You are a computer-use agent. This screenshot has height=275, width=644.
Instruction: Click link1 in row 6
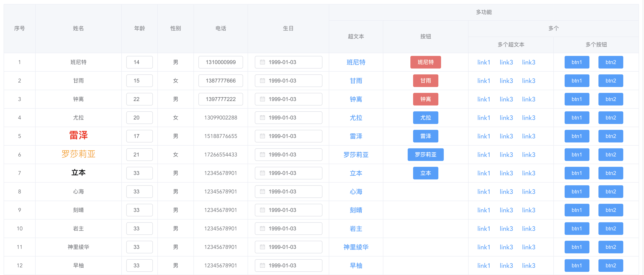(484, 155)
